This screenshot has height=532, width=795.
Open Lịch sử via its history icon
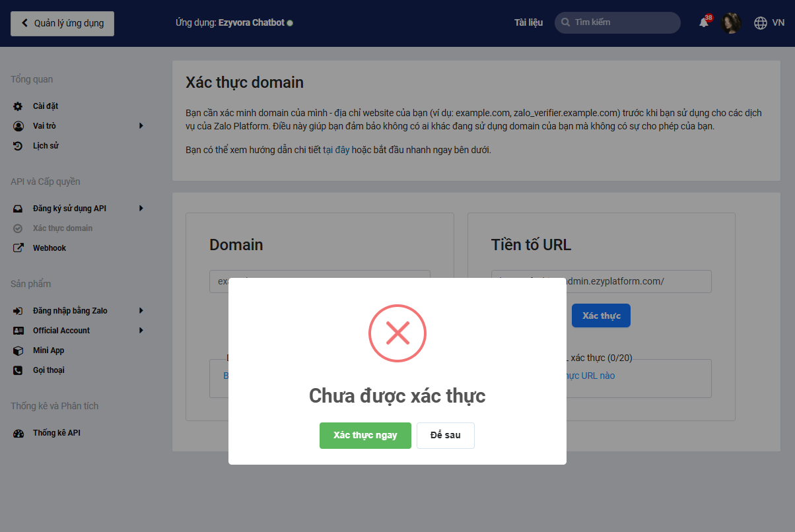pyautogui.click(x=18, y=146)
